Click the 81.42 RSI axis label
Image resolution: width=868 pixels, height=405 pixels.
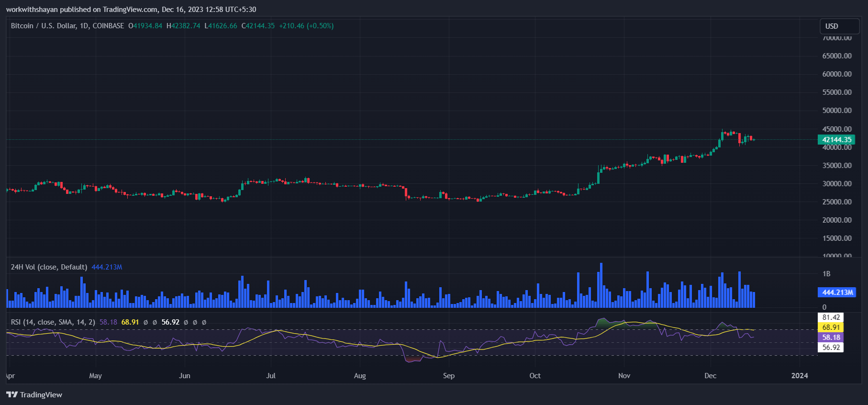[x=831, y=317]
